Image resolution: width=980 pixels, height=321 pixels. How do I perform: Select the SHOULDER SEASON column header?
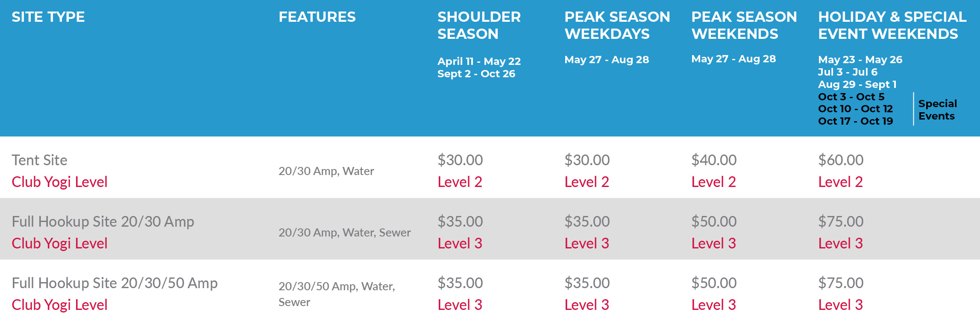tap(479, 25)
